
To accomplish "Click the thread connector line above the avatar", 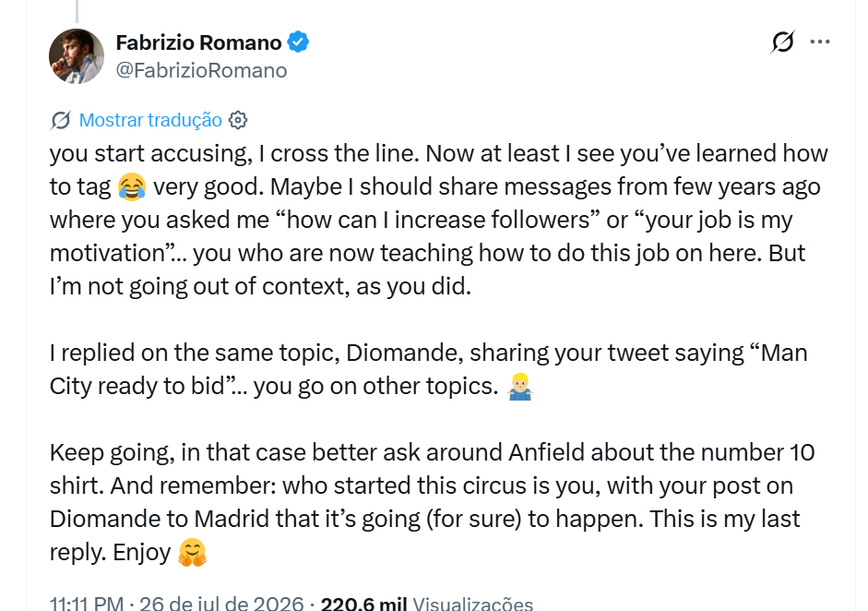I will pyautogui.click(x=77, y=11).
